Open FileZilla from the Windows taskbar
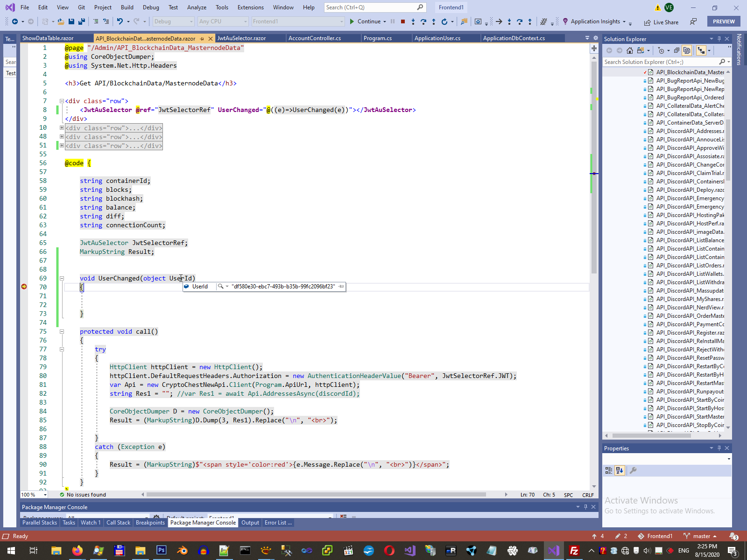Image resolution: width=747 pixels, height=560 pixels. pos(574,551)
